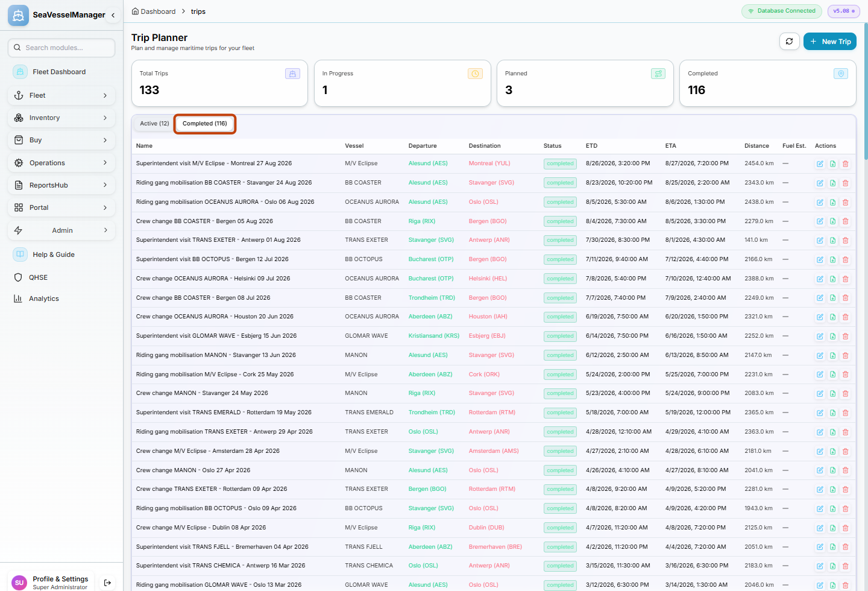
Task: Click Houston (IAH) destination cell
Action: pyautogui.click(x=488, y=317)
